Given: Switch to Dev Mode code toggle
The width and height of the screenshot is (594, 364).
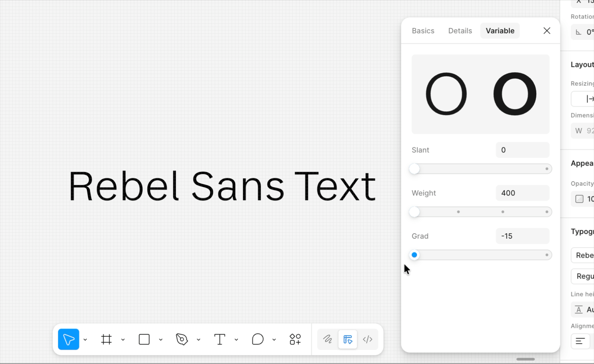Looking at the screenshot, I should click(368, 339).
